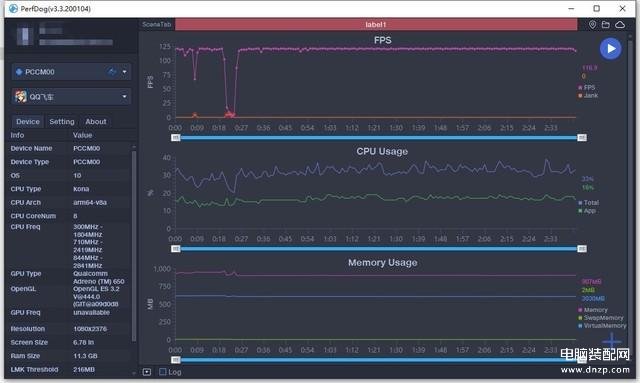
Task: Open the folder icon in top bar
Action: tap(606, 24)
